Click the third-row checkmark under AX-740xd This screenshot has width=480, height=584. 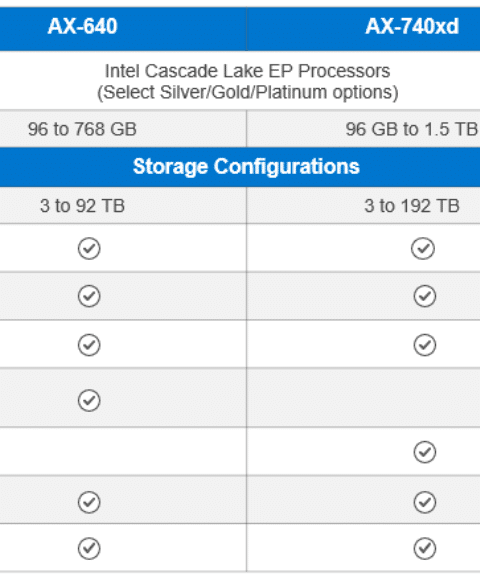tap(425, 345)
